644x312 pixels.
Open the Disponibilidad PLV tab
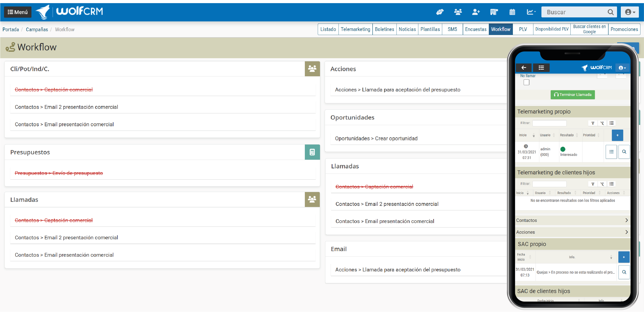[x=552, y=29]
